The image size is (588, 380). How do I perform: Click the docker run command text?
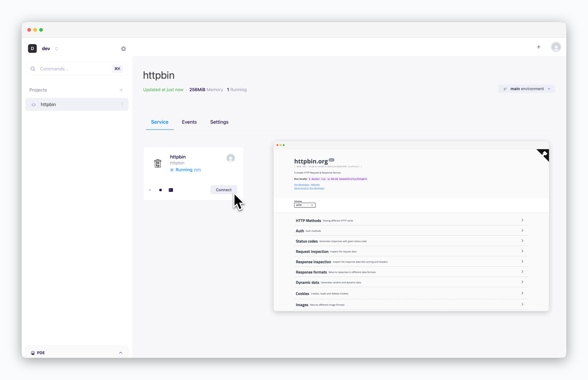338,179
